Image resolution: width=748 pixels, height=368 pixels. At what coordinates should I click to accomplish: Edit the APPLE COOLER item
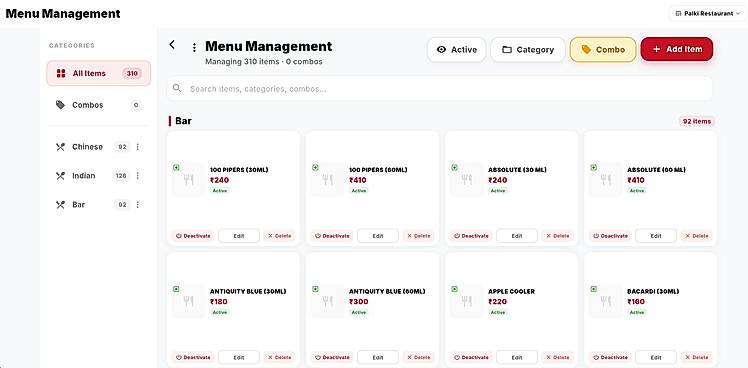517,357
